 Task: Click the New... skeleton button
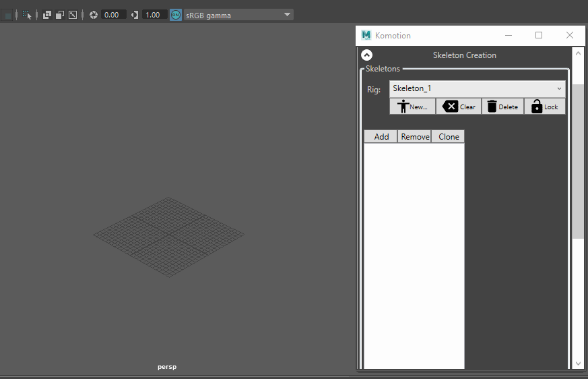[412, 107]
